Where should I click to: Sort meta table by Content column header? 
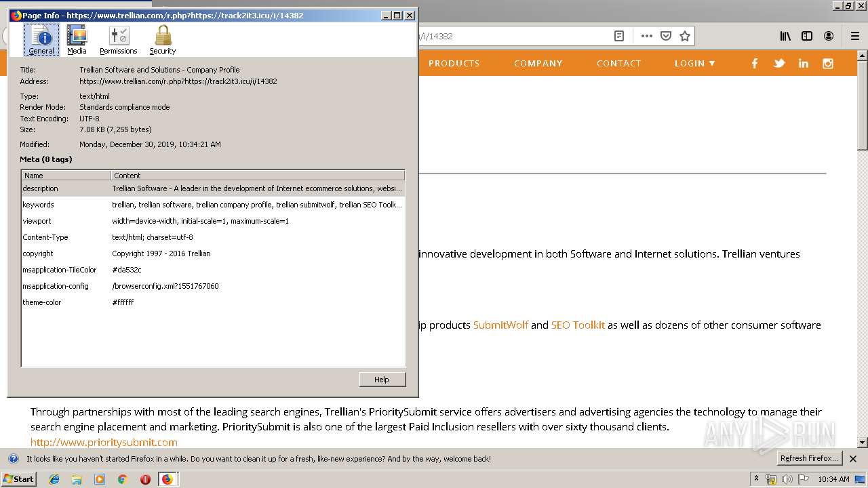coord(258,175)
